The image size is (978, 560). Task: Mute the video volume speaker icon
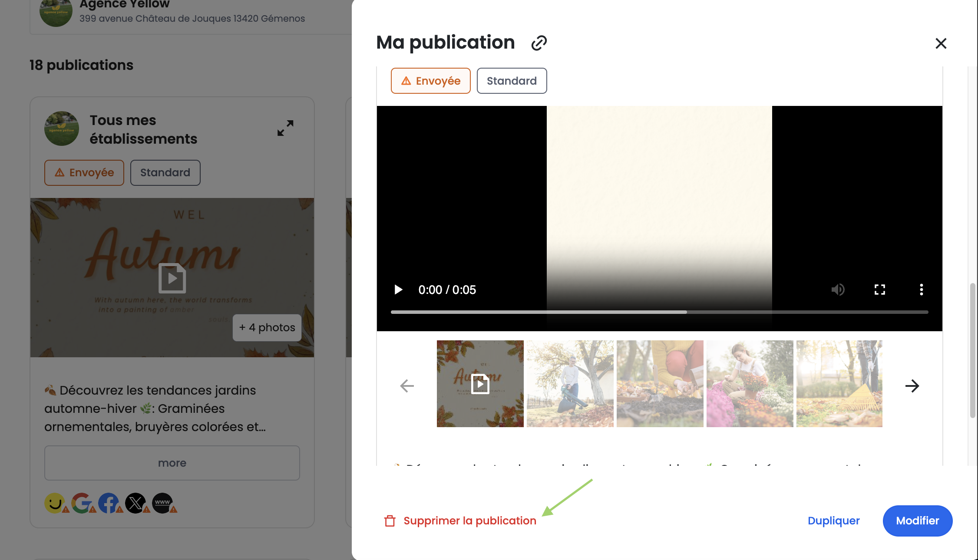tap(838, 290)
